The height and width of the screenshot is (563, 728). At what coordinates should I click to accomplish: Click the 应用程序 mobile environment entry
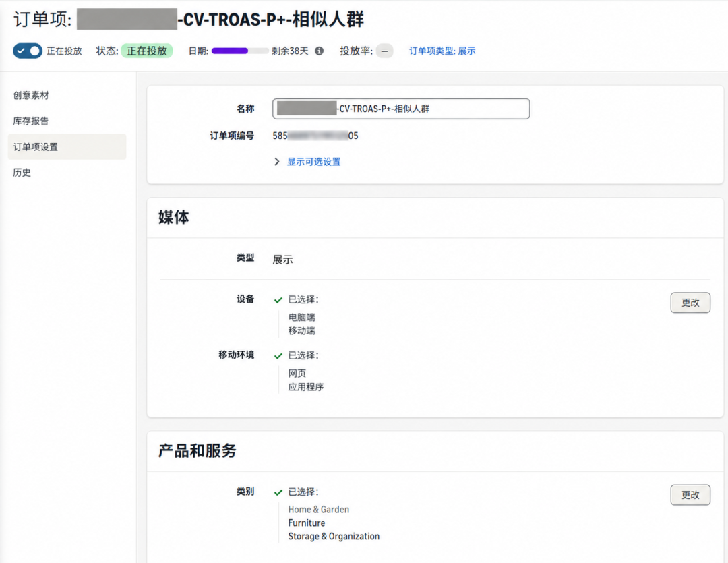305,387
